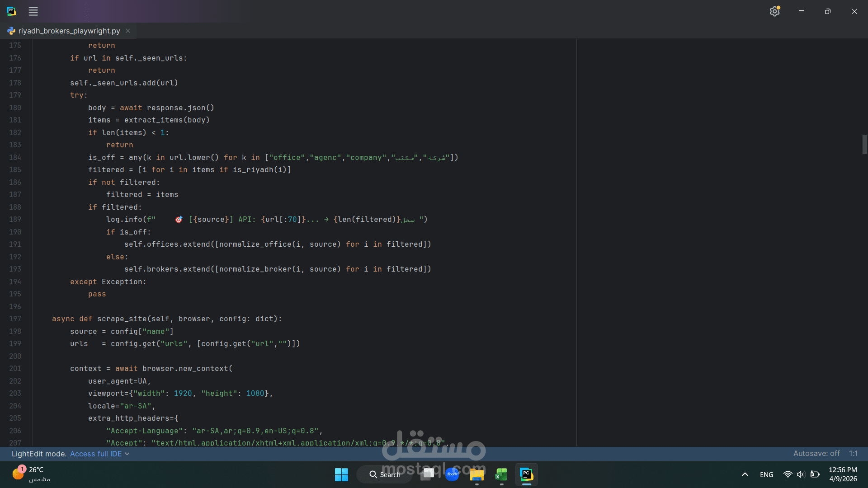The width and height of the screenshot is (868, 488).
Task: Open Zoom from the taskbar
Action: [452, 474]
